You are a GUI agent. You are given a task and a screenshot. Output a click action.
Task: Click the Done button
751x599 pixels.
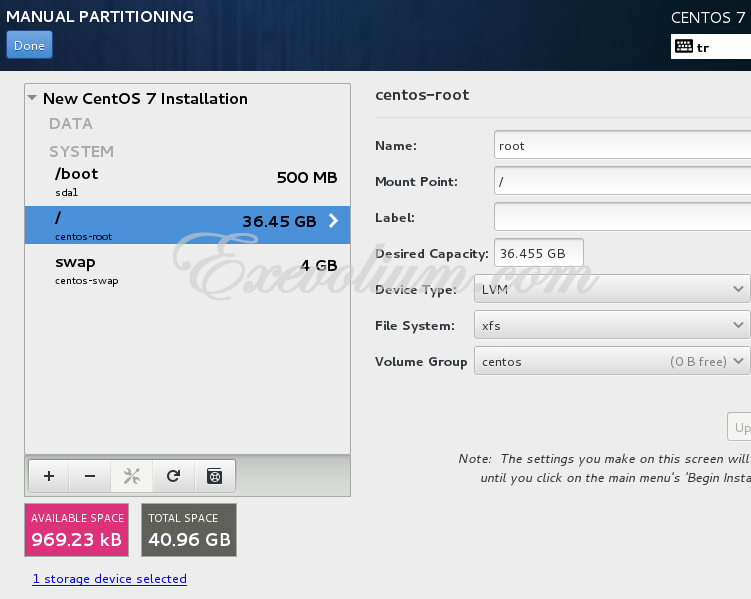29,45
